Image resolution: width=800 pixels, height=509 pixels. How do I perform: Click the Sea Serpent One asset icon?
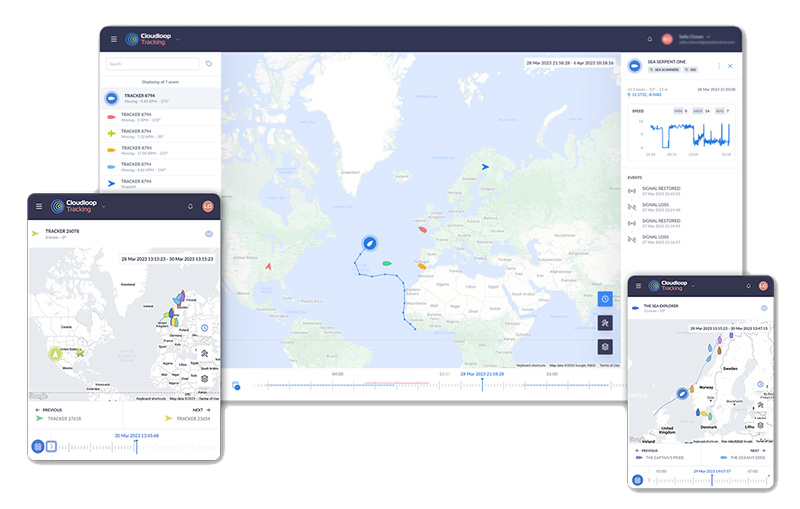635,66
